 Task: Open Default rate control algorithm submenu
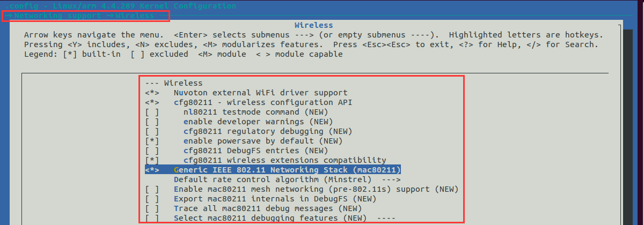click(272, 179)
